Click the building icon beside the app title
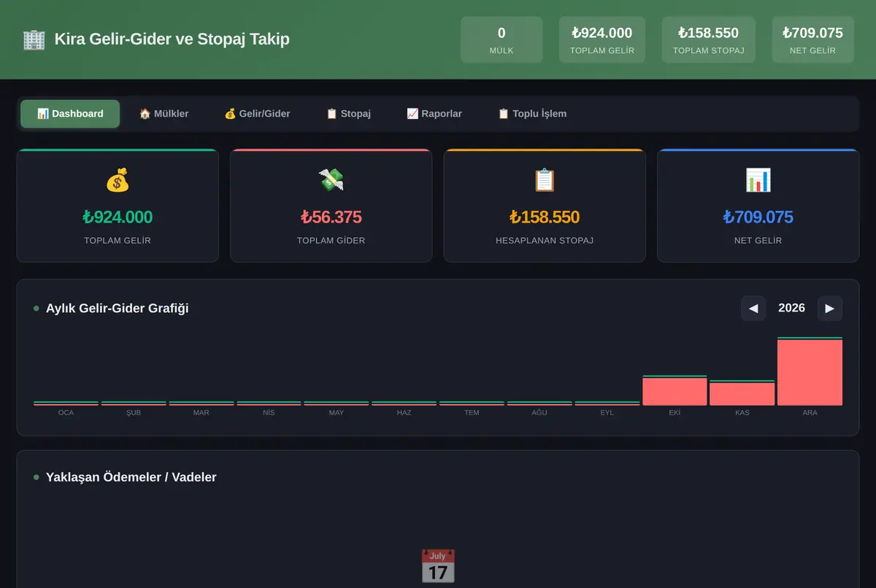 pyautogui.click(x=34, y=39)
